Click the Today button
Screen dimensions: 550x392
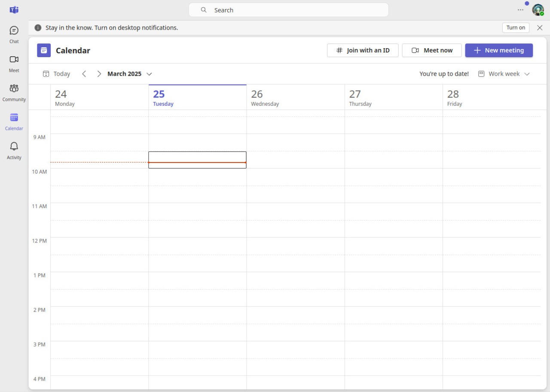click(x=57, y=74)
